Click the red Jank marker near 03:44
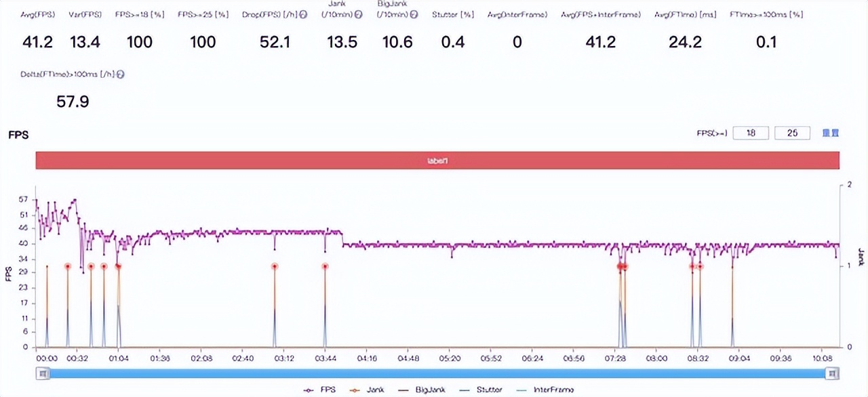Viewport: 868px width, 397px height. coord(325,267)
